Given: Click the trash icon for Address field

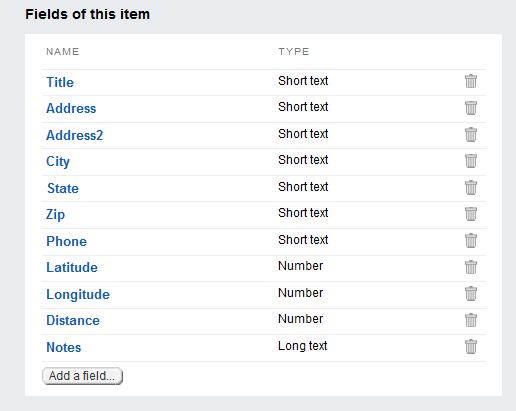Looking at the screenshot, I should [471, 108].
